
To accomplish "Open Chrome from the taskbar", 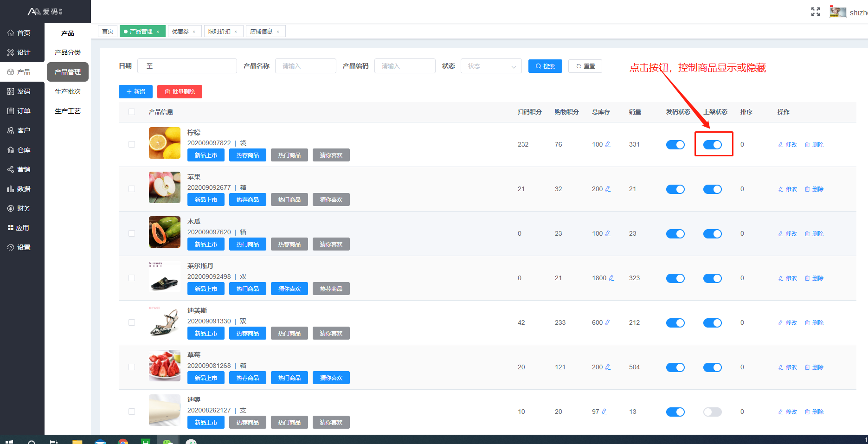I will coord(123,441).
